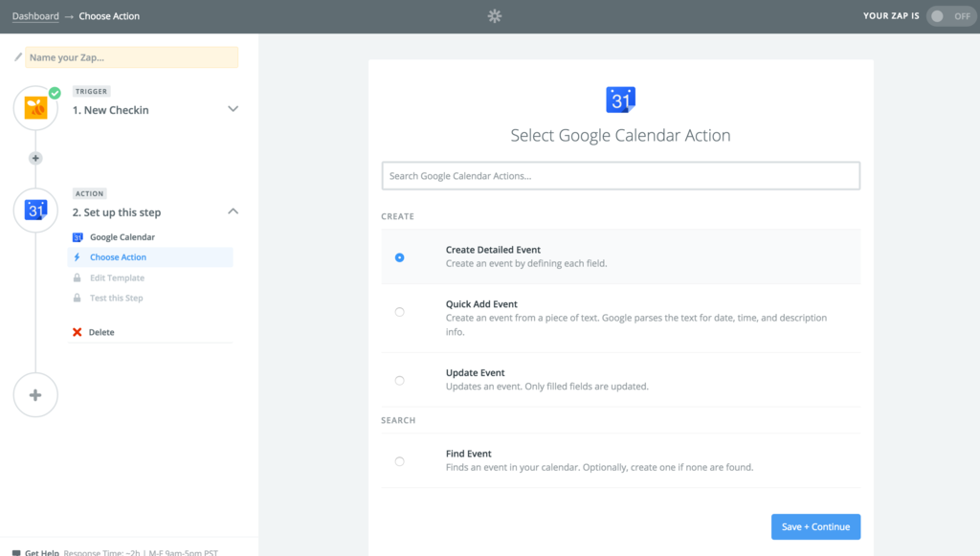Viewport: 980px width, 556px height.
Task: Click the Find Event title text
Action: [468, 453]
